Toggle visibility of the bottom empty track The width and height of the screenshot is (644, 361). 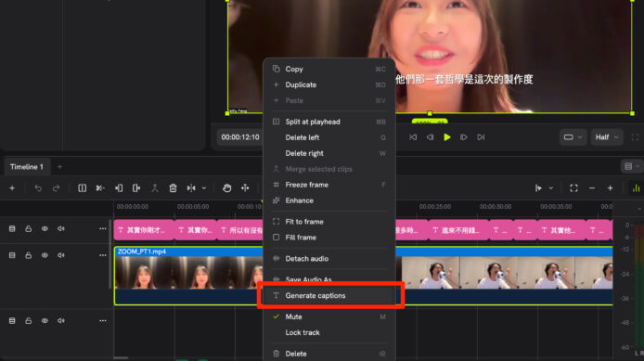[x=45, y=321]
